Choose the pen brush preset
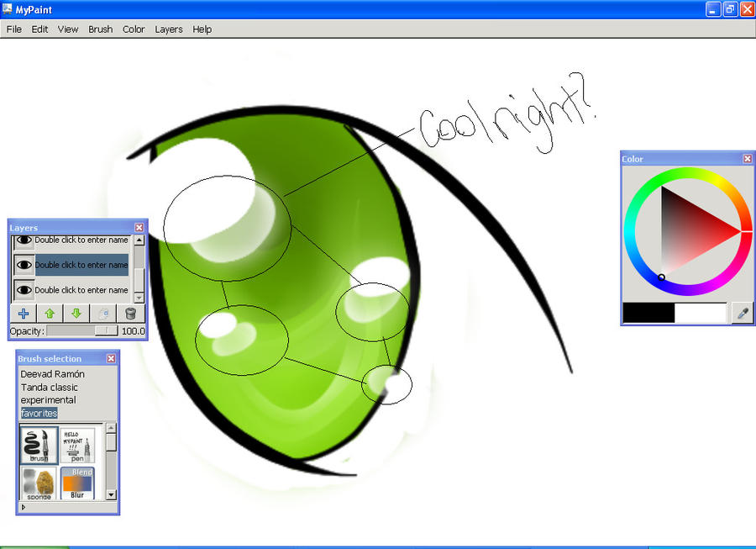756x549 pixels. pos(77,446)
